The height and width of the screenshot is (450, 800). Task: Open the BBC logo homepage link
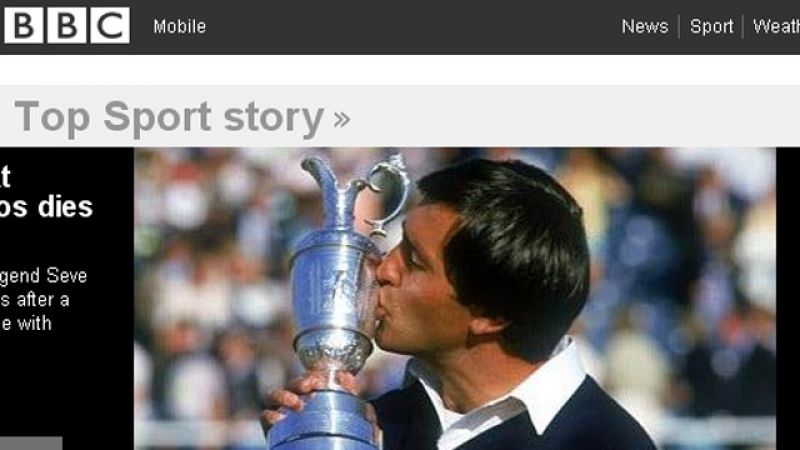[67, 26]
